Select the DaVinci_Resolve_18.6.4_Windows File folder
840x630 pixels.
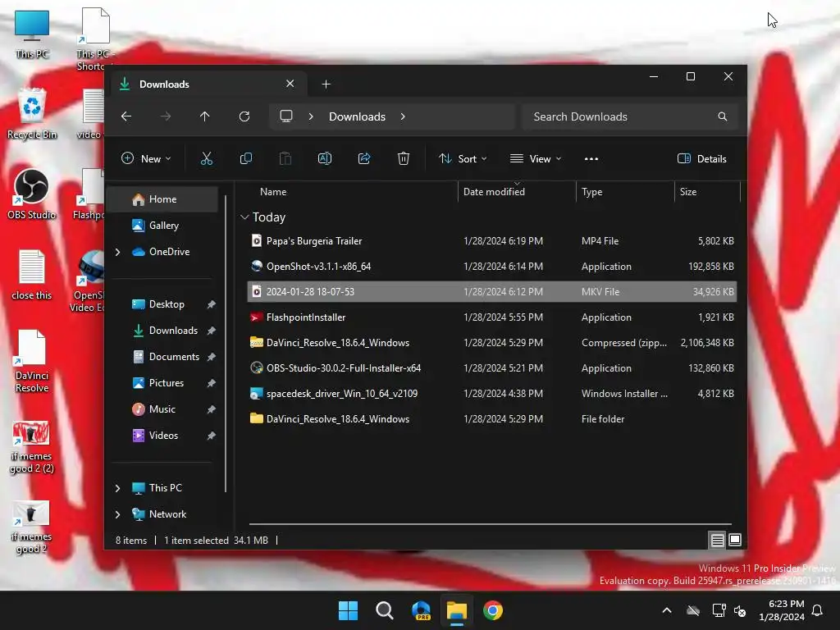click(x=492, y=419)
